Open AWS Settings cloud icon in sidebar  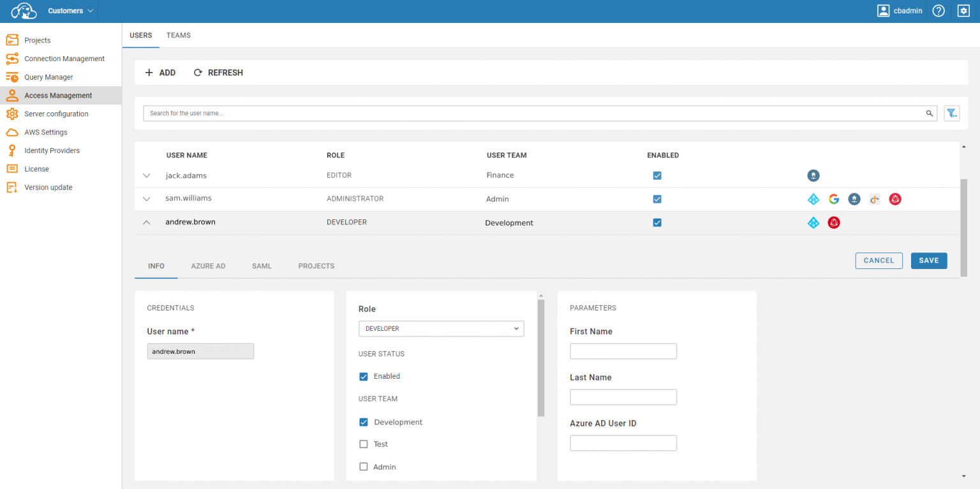click(11, 132)
